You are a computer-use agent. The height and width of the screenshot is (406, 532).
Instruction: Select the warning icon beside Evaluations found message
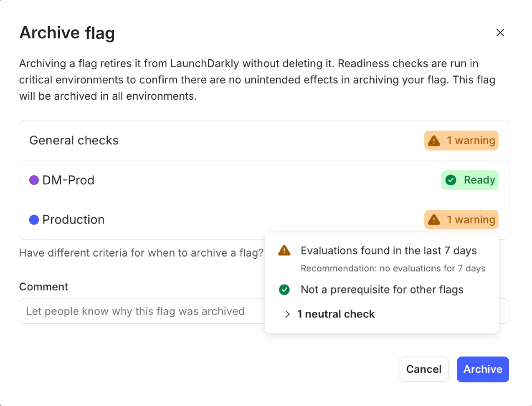(284, 250)
